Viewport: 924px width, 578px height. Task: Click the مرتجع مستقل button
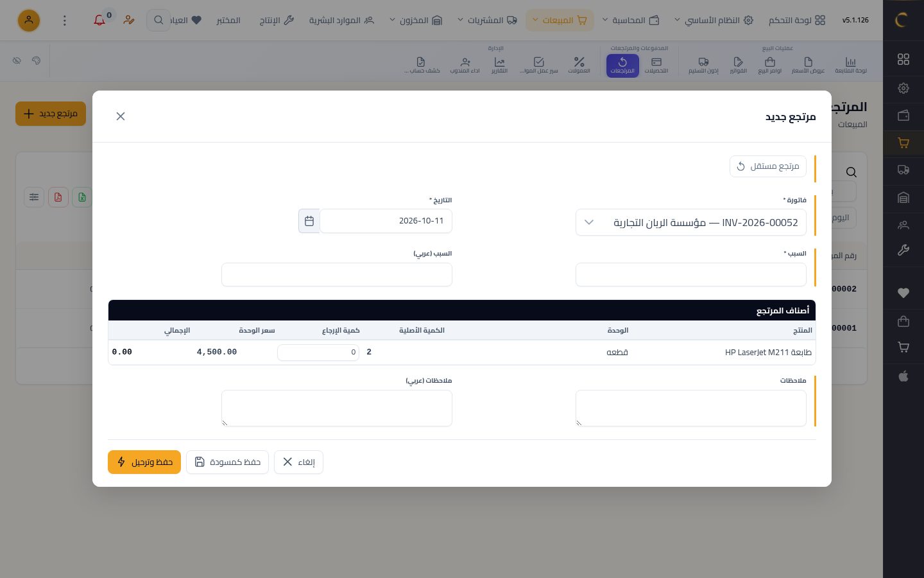(768, 166)
